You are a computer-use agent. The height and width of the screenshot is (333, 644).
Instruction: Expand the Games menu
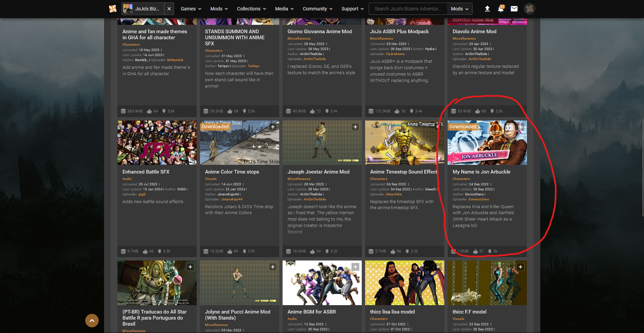tap(191, 9)
